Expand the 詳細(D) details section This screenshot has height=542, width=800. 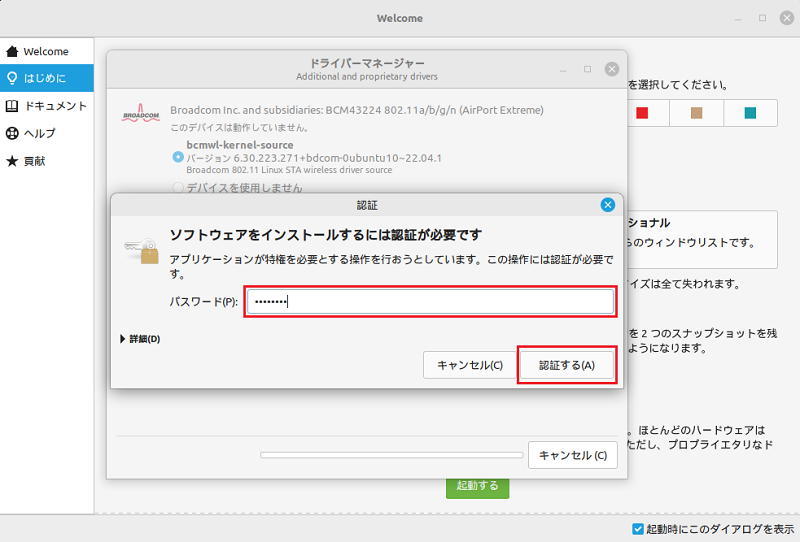click(140, 339)
